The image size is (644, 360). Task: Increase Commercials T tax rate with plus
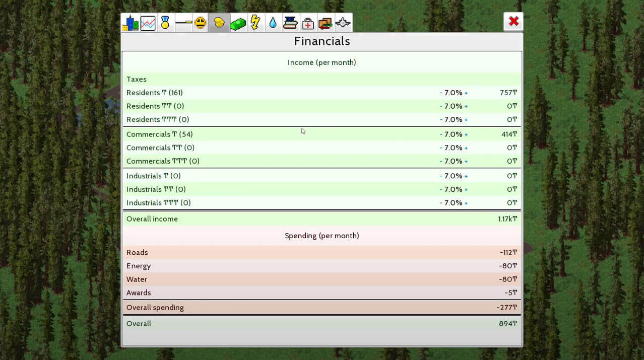pyautogui.click(x=466, y=135)
